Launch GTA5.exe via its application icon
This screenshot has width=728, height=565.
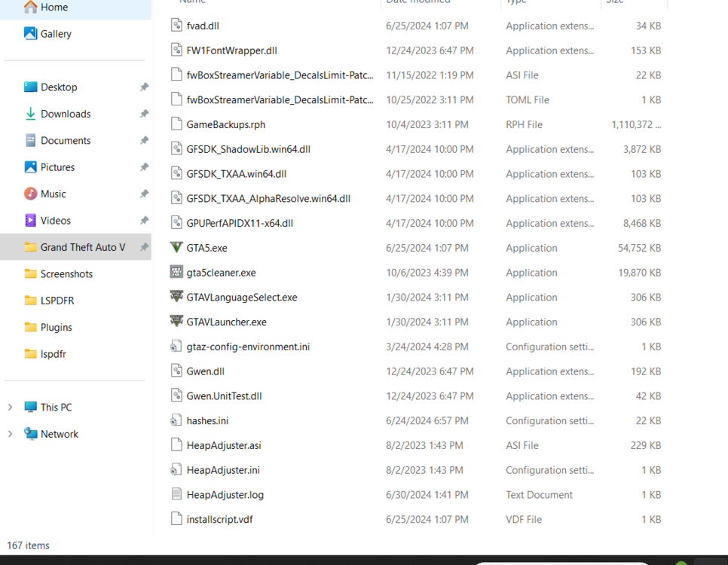point(176,248)
